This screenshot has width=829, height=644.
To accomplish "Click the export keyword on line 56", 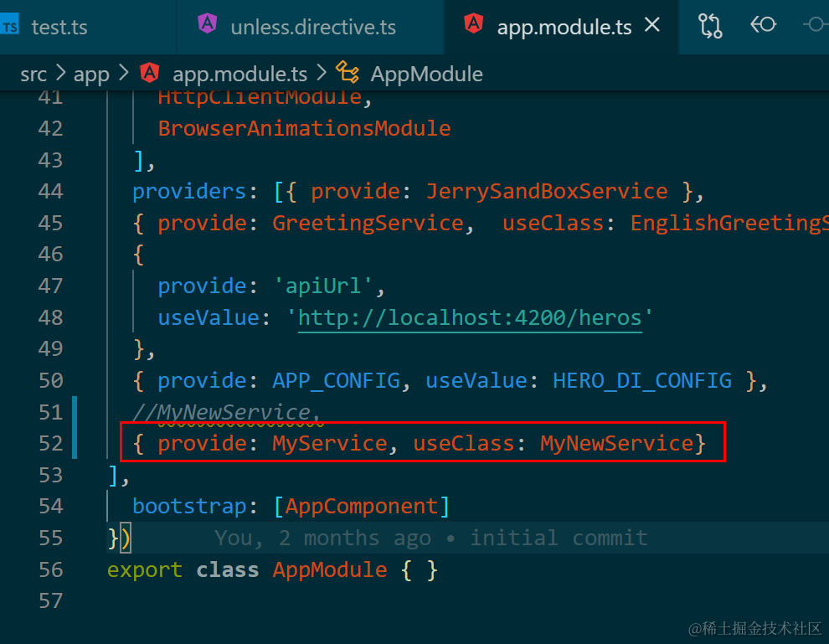I will click(x=144, y=569).
